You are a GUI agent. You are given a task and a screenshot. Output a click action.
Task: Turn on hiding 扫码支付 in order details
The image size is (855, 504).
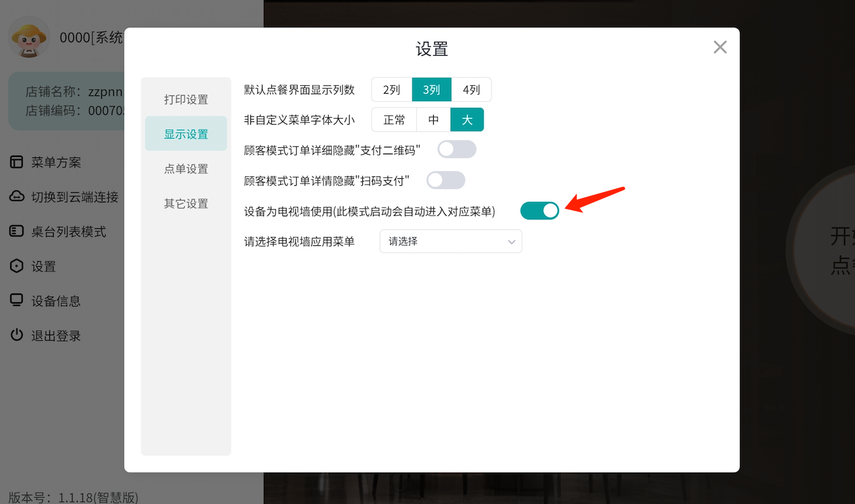tap(445, 180)
